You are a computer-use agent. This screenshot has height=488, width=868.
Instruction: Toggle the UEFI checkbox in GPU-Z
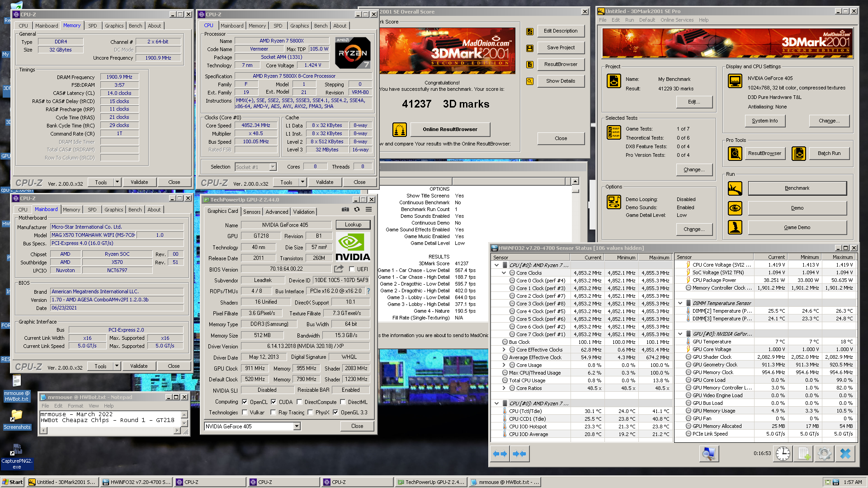click(x=352, y=269)
